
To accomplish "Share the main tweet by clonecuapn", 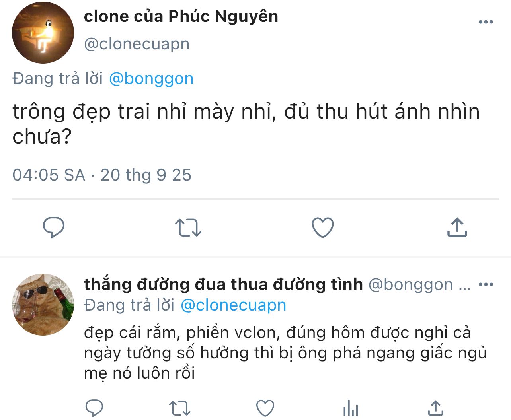I will click(457, 227).
